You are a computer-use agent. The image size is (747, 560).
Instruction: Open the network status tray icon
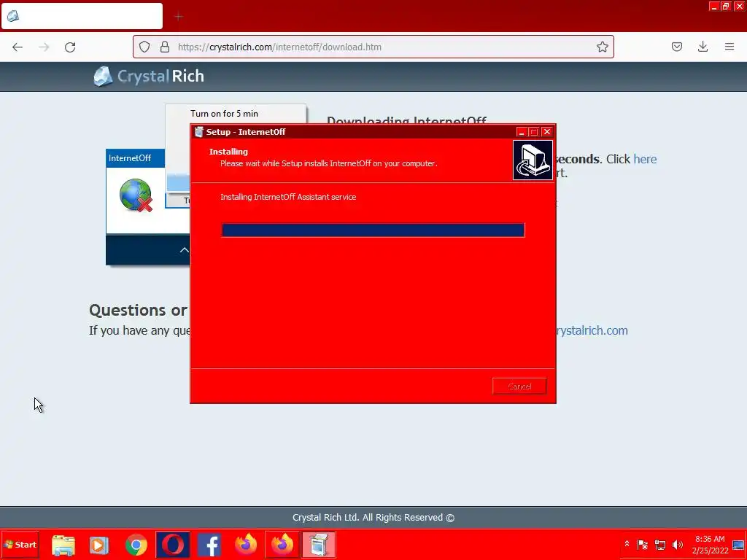pos(659,545)
